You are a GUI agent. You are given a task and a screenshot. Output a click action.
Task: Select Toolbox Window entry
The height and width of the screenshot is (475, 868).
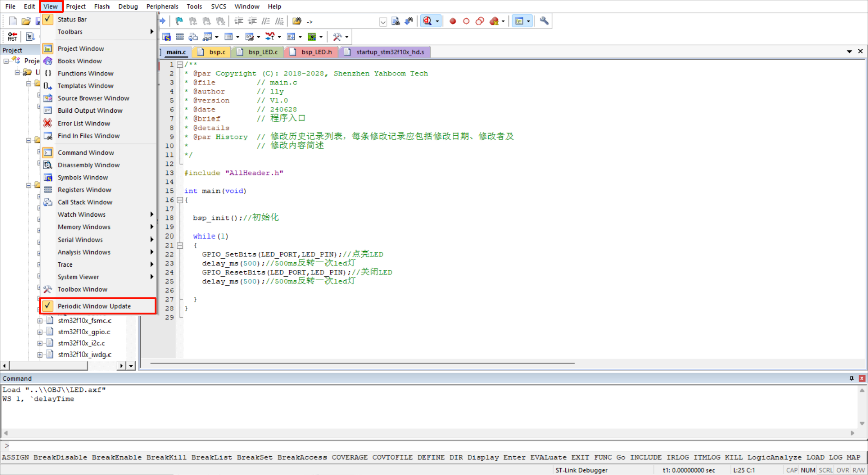click(x=98, y=290)
